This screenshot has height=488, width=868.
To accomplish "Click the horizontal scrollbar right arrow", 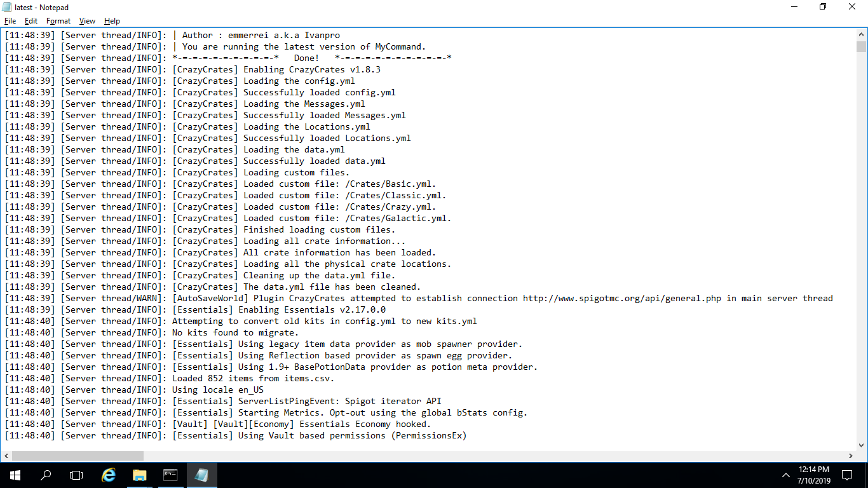I will 851,456.
